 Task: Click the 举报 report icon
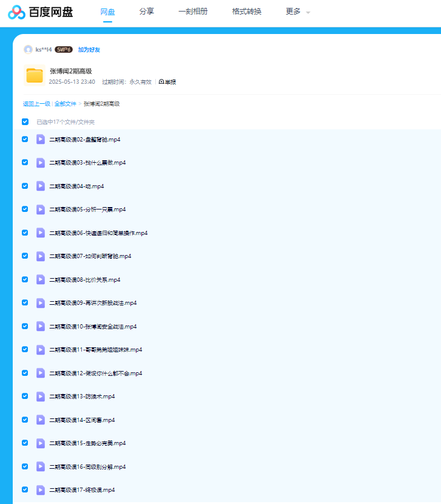(161, 82)
